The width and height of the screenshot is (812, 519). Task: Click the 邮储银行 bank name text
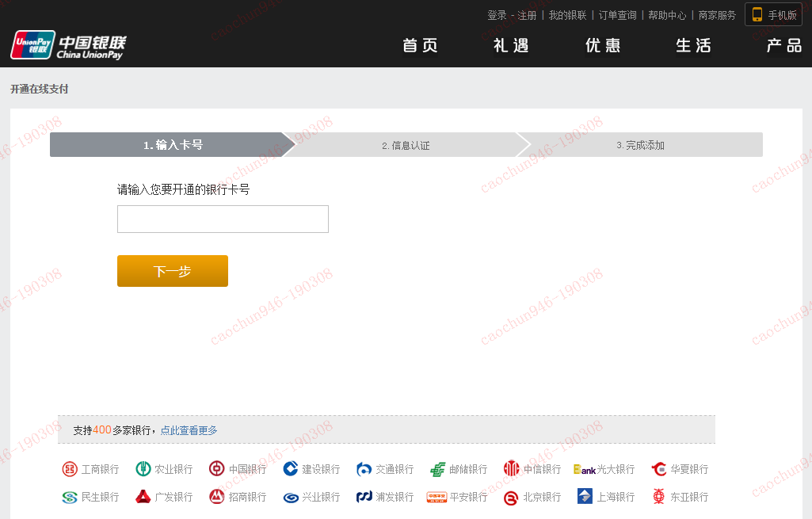click(468, 469)
